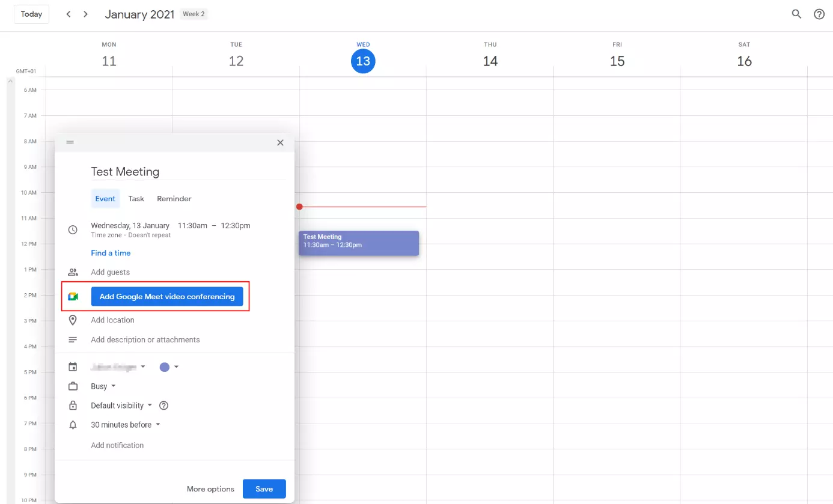The width and height of the screenshot is (833, 504).
Task: Click the Google Meet camera icon
Action: pyautogui.click(x=73, y=297)
